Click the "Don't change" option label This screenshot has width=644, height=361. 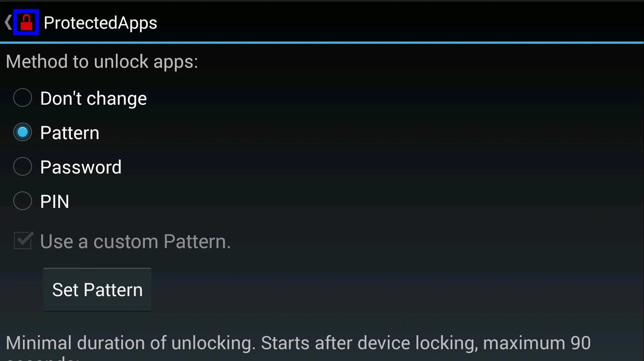[93, 98]
